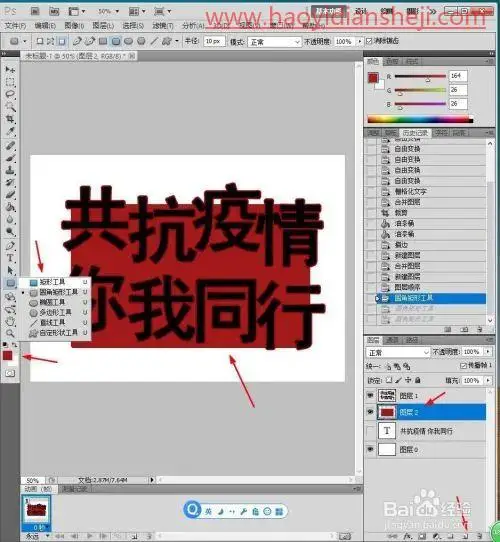This screenshot has width=500, height=542.
Task: Click the add layer style fx icon
Action: (x=407, y=536)
